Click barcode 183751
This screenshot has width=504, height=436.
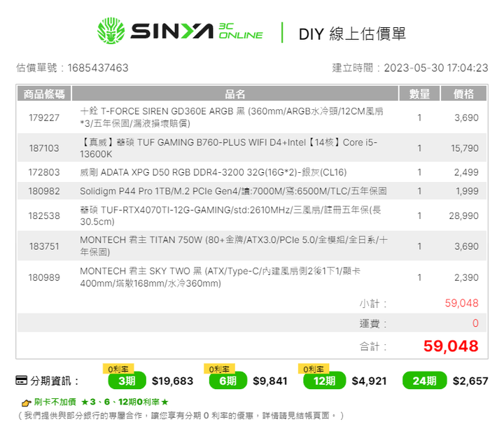(x=44, y=246)
